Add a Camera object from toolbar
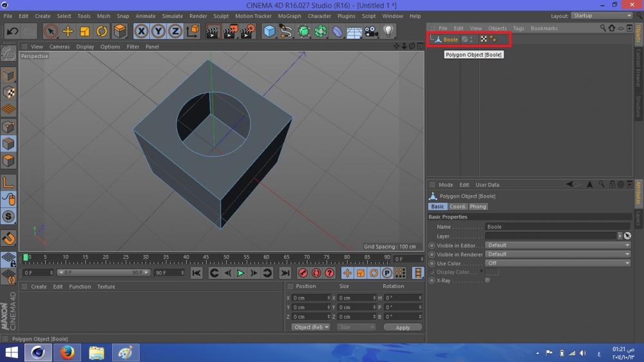The image size is (644, 362). click(x=371, y=31)
